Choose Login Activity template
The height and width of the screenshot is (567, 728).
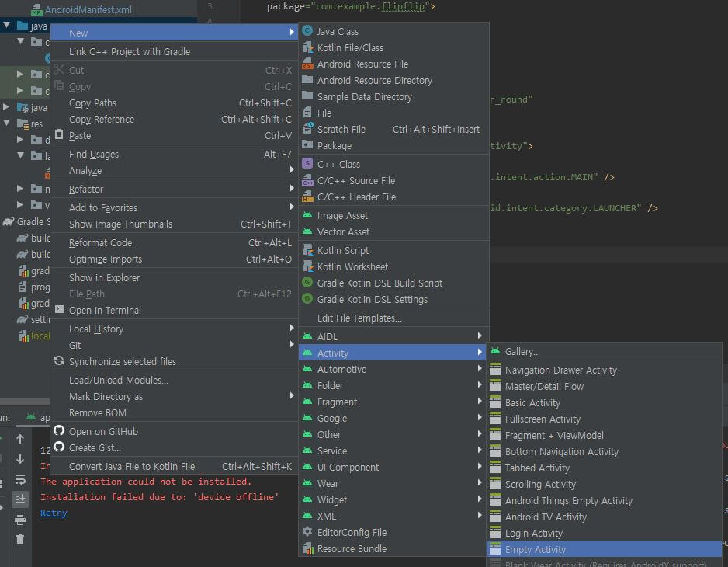coord(604,533)
